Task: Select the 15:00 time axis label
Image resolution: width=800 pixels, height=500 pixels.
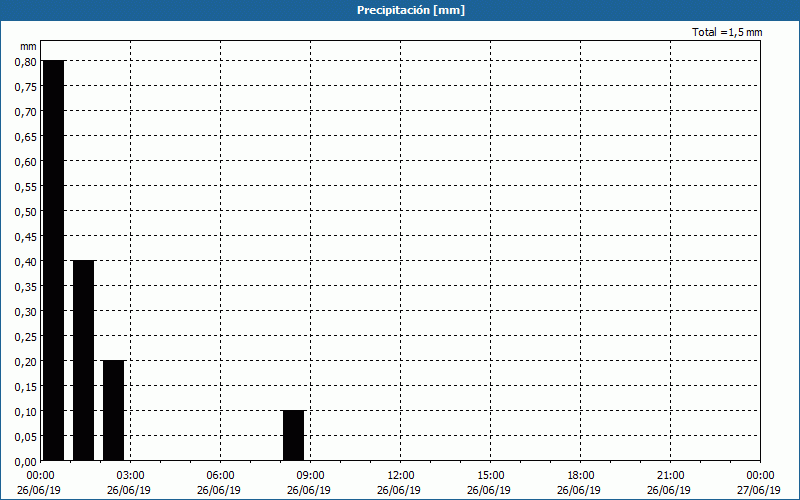Action: (491, 475)
